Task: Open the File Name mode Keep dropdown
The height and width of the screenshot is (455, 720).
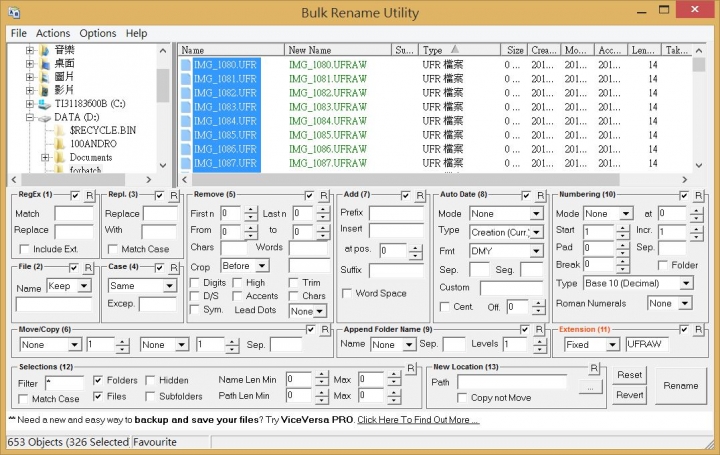Action: [84, 286]
